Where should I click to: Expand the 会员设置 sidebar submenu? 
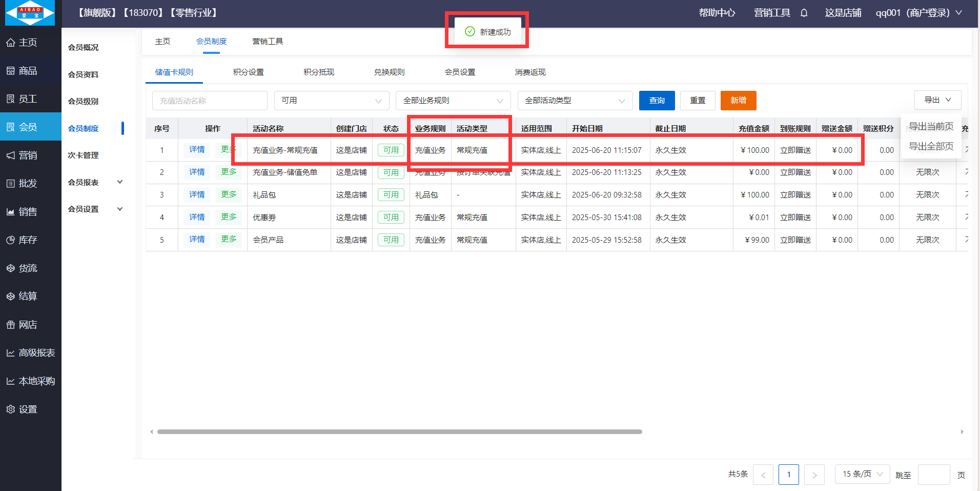(x=120, y=209)
